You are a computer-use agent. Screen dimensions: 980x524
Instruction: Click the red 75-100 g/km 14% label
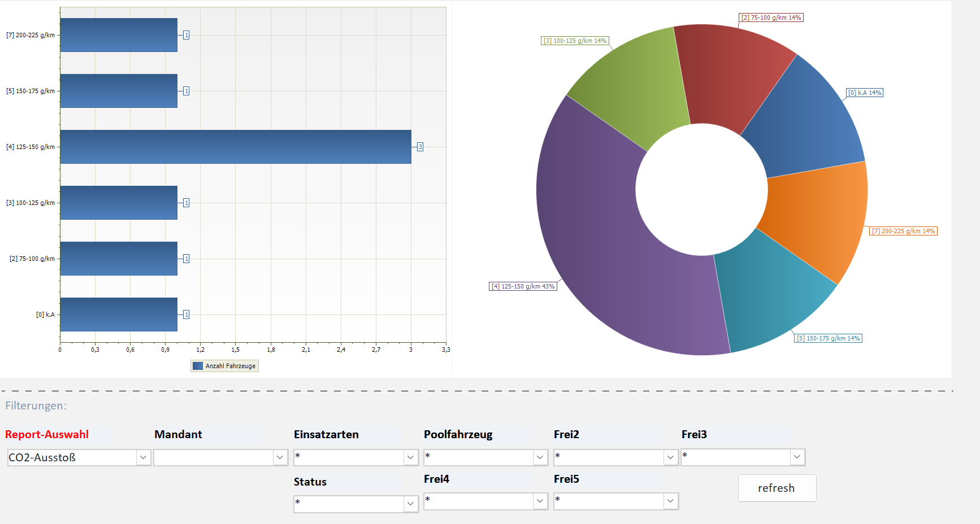click(771, 18)
